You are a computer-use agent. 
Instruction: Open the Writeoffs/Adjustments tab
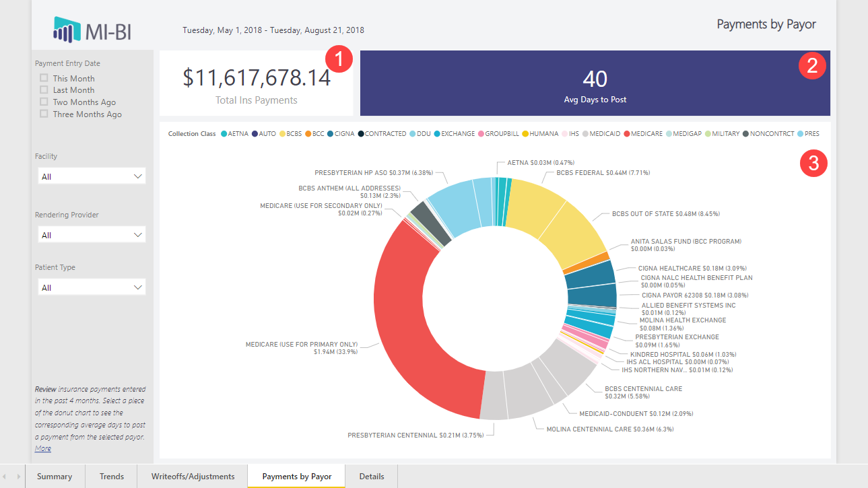pyautogui.click(x=193, y=477)
